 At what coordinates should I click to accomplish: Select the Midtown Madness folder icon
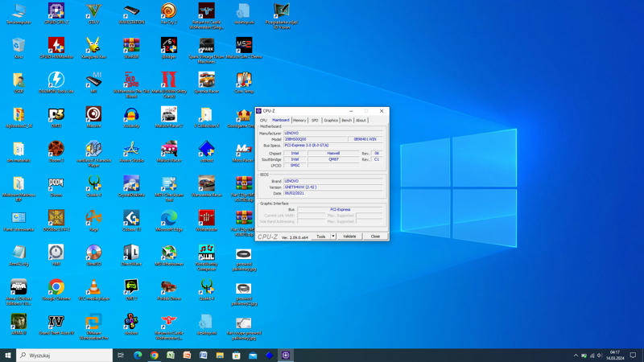tap(19, 188)
